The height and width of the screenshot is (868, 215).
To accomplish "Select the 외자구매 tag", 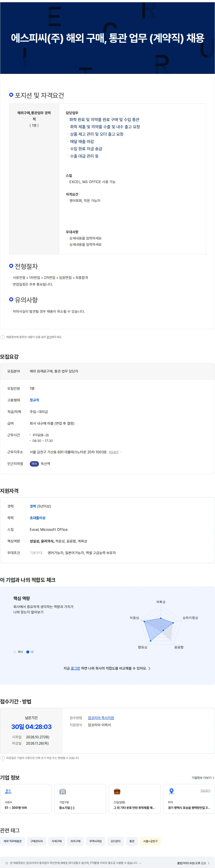I will tap(75, 841).
